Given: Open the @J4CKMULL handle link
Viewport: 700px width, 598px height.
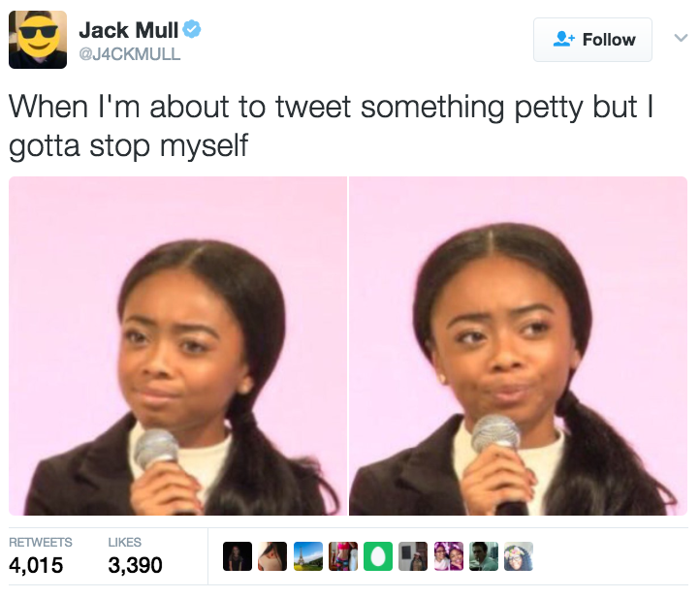Looking at the screenshot, I should click(130, 54).
